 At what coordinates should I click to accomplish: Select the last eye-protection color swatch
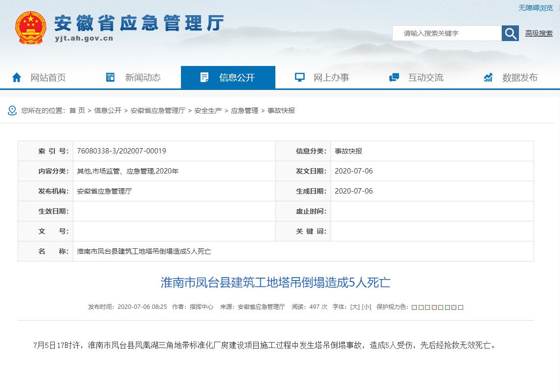coord(461,307)
